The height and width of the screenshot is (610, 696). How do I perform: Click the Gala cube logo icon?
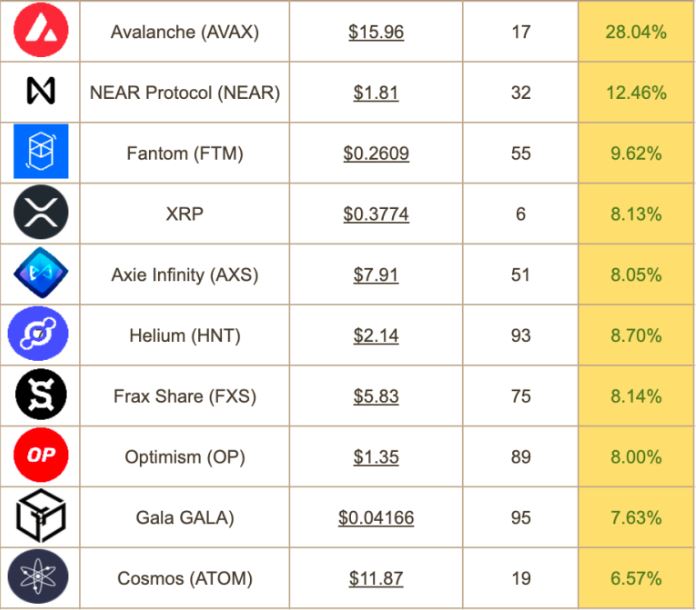(x=41, y=515)
